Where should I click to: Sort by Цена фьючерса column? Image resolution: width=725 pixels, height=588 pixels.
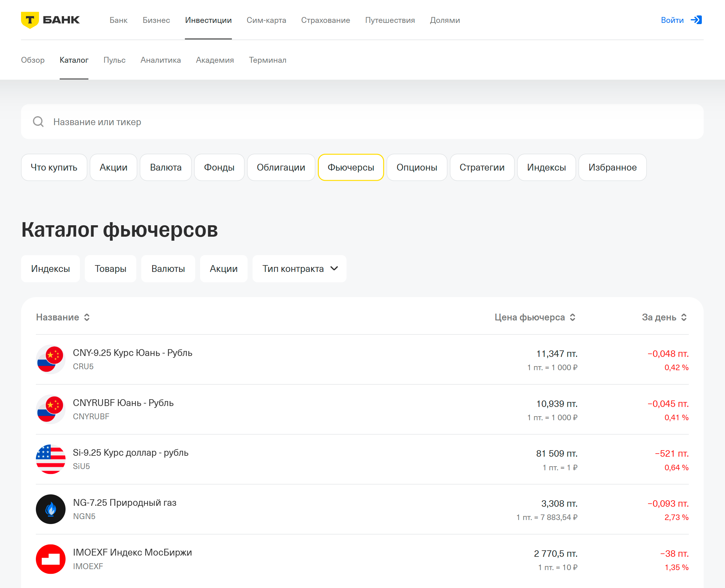535,317
